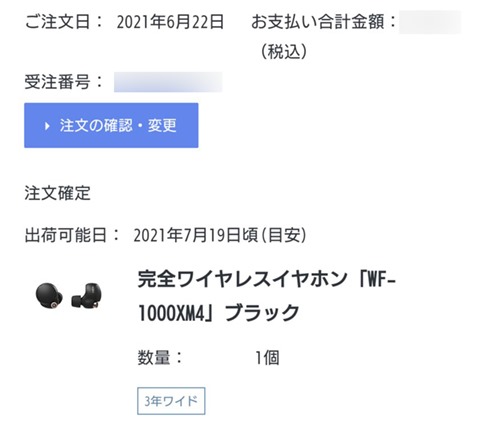Select the 3年ワイド warranty badge

click(x=171, y=401)
